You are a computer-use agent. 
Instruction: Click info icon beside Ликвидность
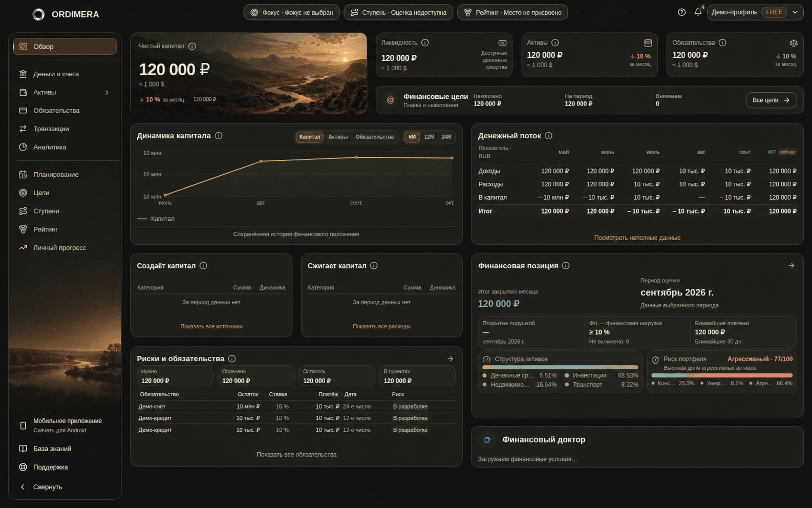pyautogui.click(x=425, y=43)
